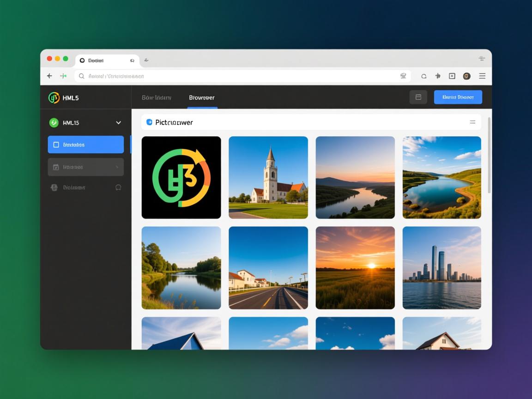Click the browser address bar field
The width and height of the screenshot is (532, 399).
[240, 76]
